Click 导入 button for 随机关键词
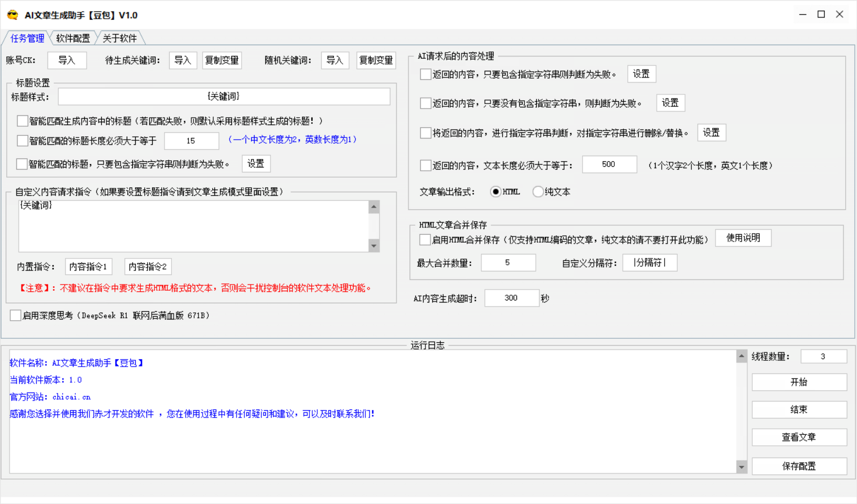This screenshot has height=504, width=857. (335, 60)
